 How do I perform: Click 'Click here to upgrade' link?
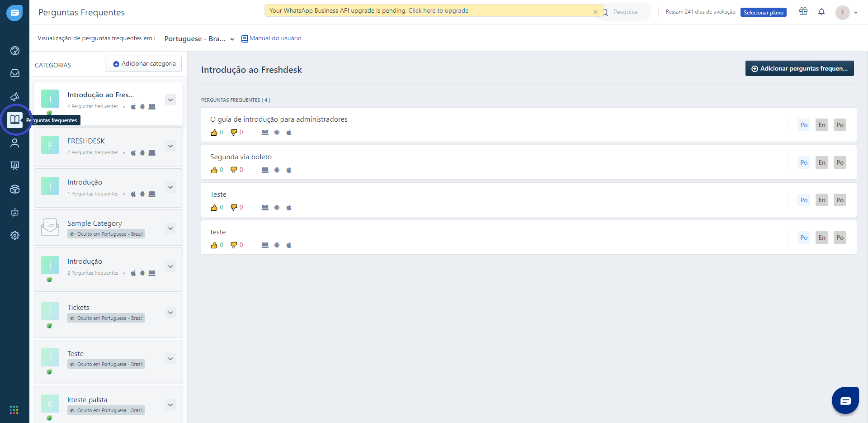(439, 10)
